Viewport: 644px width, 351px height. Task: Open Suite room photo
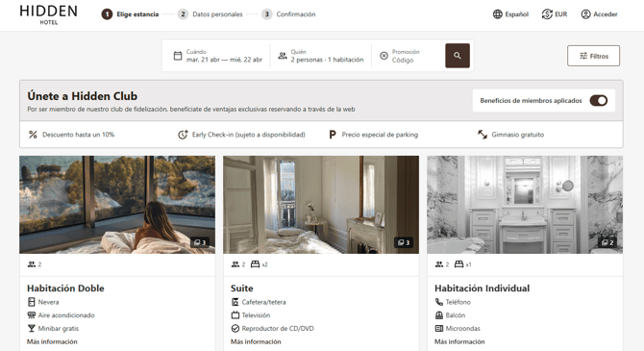pos(321,205)
